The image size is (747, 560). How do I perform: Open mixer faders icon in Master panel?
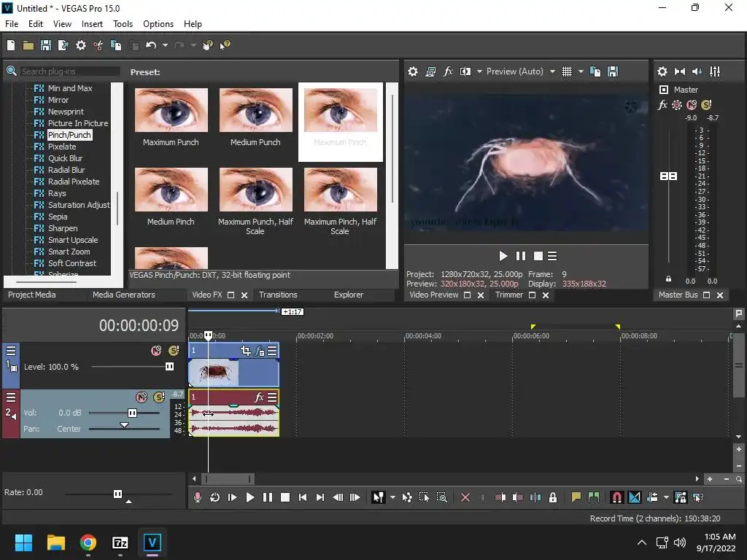[715, 71]
